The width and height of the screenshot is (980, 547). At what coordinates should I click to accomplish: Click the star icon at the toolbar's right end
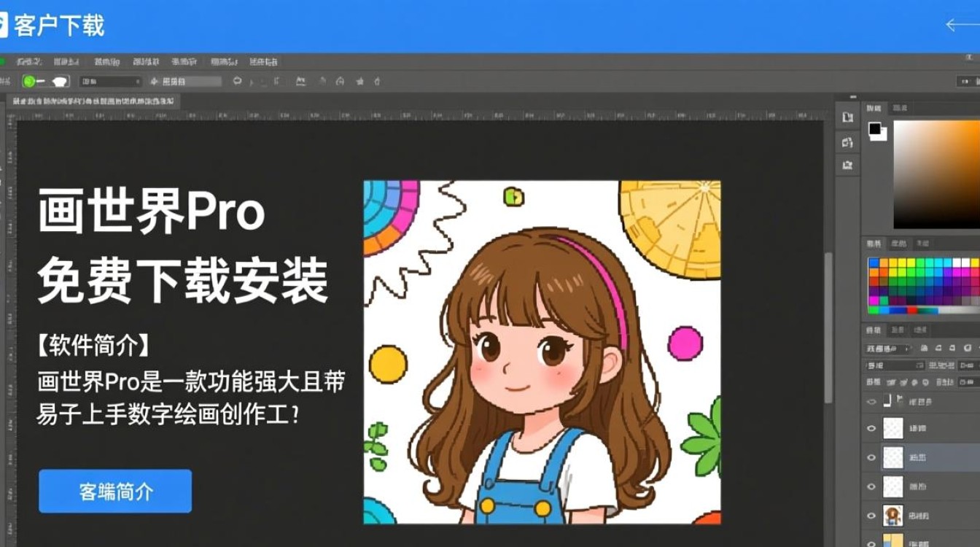(359, 82)
